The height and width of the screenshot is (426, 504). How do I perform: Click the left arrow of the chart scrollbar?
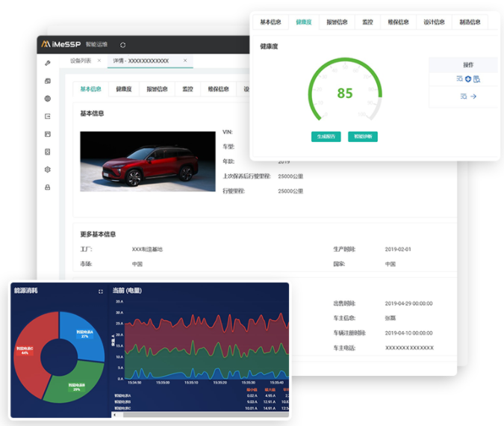coord(115,415)
